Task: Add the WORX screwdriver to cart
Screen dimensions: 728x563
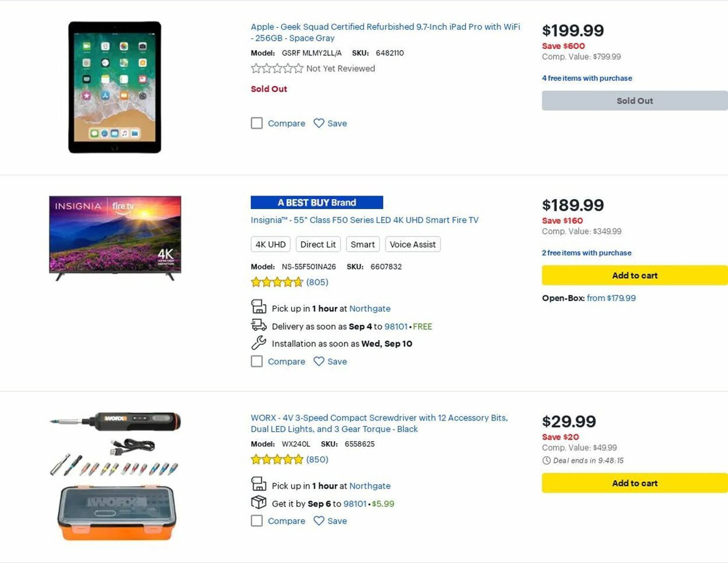Action: 634,483
